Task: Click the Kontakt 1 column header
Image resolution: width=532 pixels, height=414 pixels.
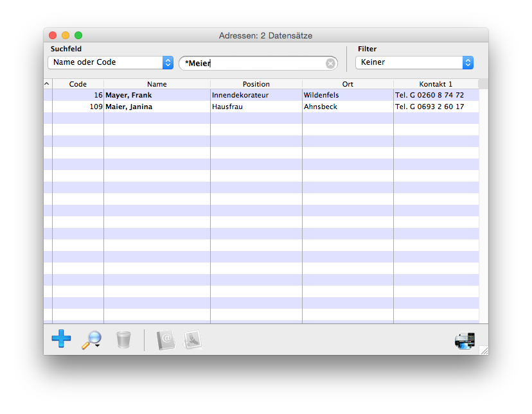Action: [x=436, y=84]
